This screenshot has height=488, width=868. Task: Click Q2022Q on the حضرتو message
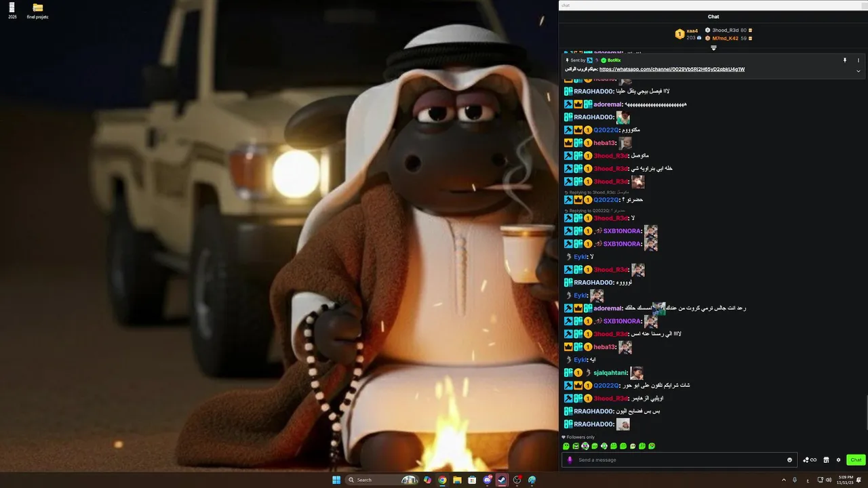[x=606, y=200]
